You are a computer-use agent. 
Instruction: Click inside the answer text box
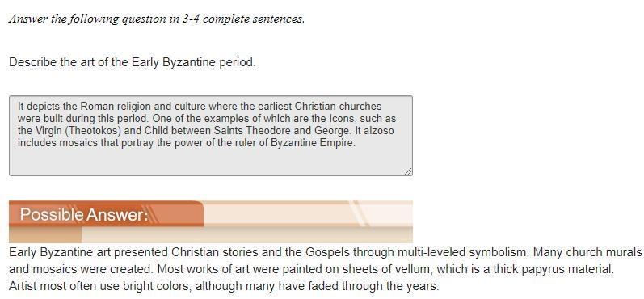pyautogui.click(x=211, y=136)
